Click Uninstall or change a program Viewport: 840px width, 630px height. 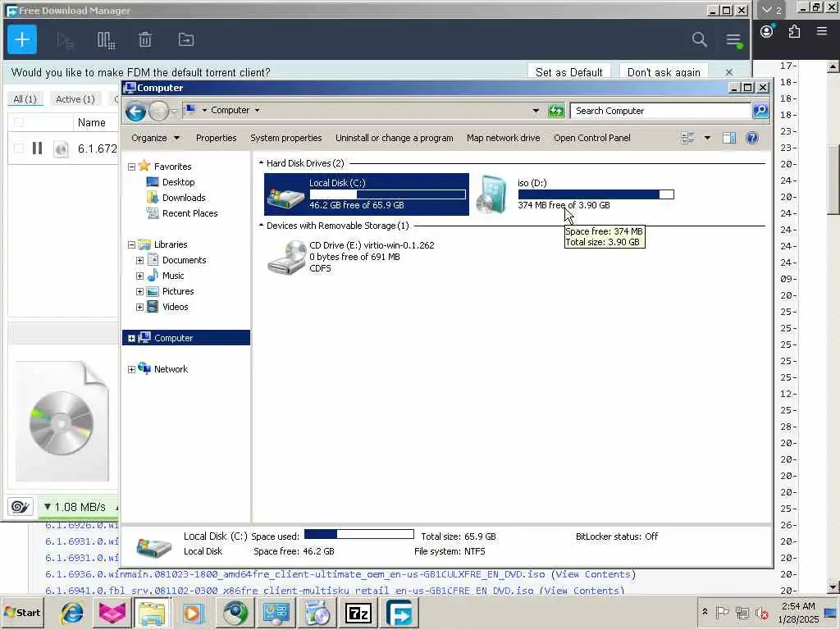tap(395, 138)
